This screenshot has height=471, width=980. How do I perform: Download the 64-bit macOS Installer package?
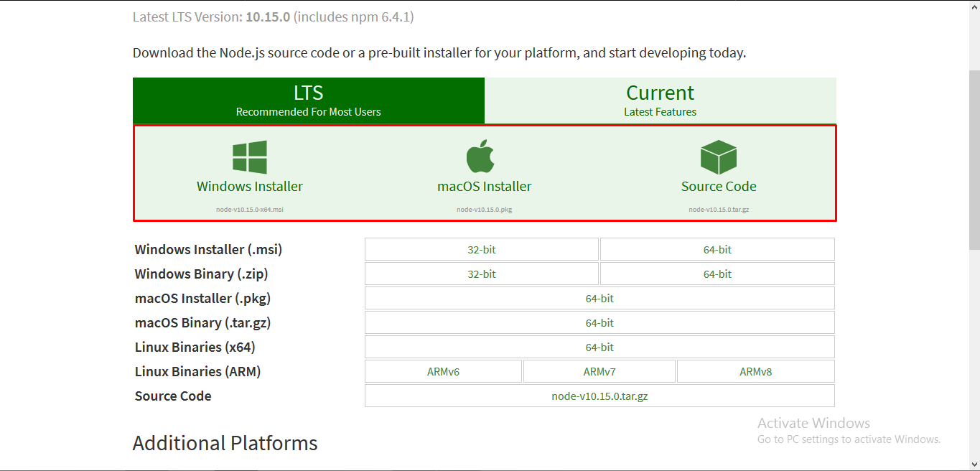tap(599, 298)
